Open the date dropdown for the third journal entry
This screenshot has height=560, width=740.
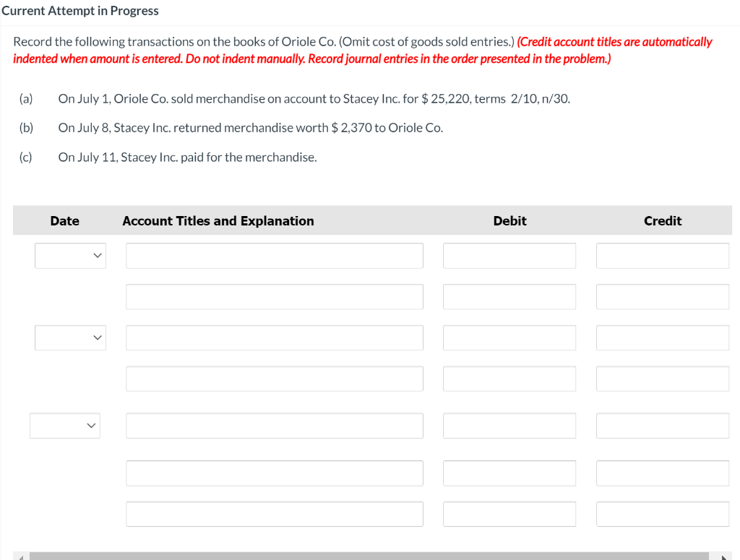coord(65,426)
